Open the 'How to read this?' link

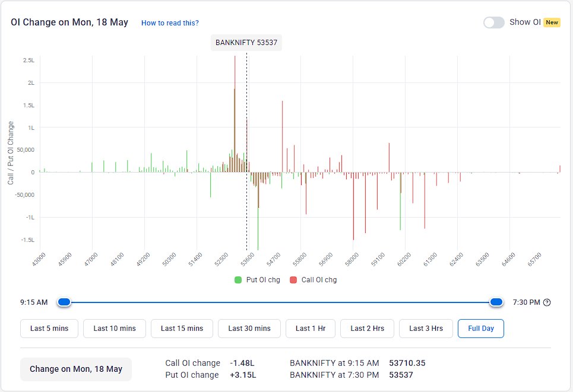170,23
